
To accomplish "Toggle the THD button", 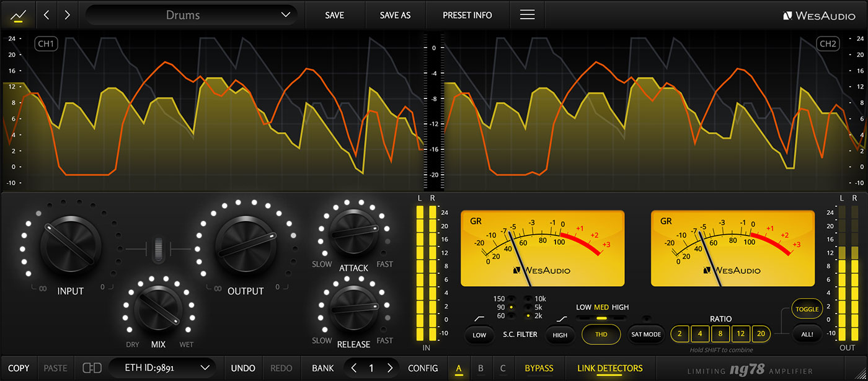I will pos(601,335).
